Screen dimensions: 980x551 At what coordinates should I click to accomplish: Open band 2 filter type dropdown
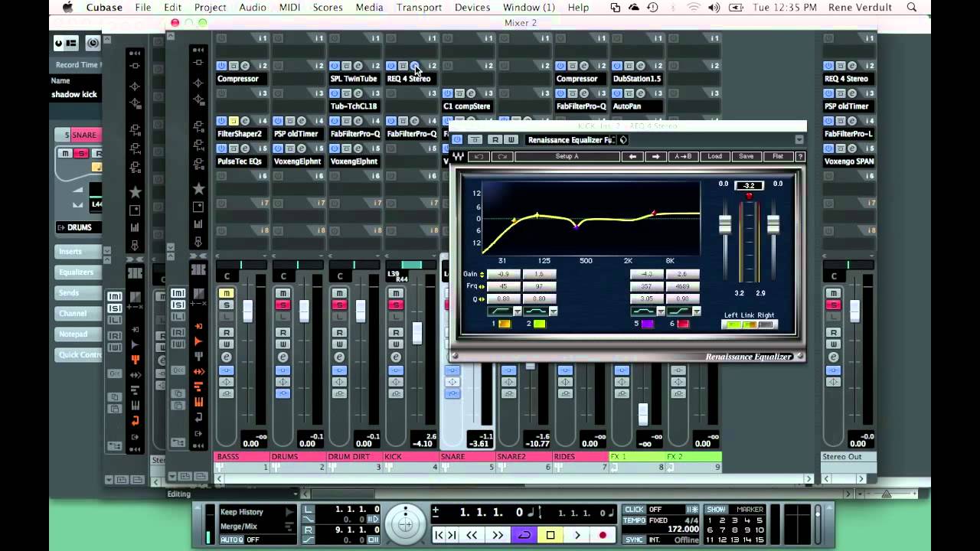coord(553,311)
